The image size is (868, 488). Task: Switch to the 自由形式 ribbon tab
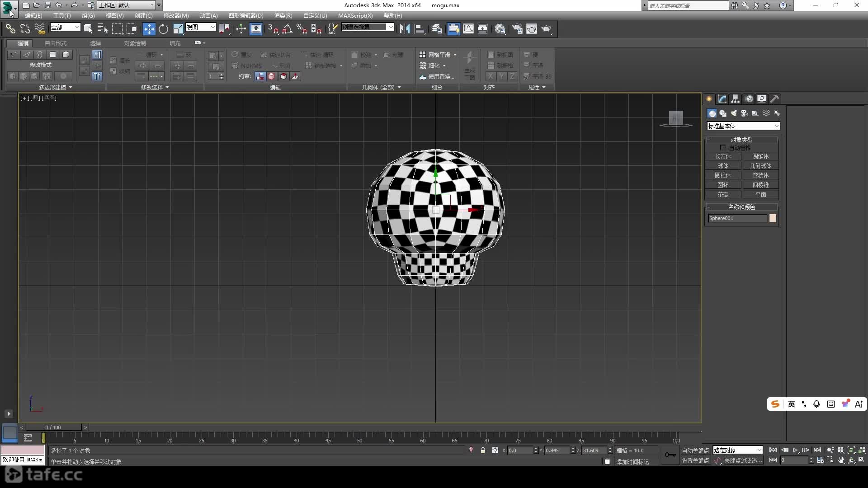click(56, 43)
